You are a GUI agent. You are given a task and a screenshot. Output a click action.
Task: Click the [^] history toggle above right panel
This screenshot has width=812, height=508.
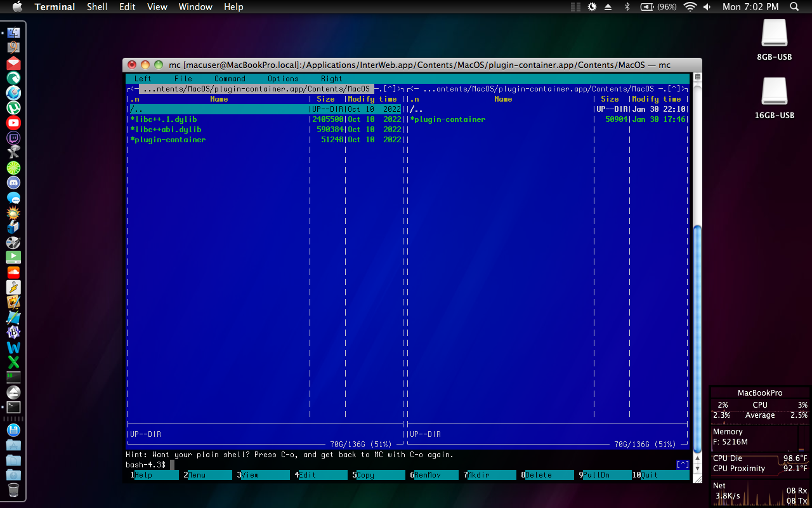click(x=675, y=89)
